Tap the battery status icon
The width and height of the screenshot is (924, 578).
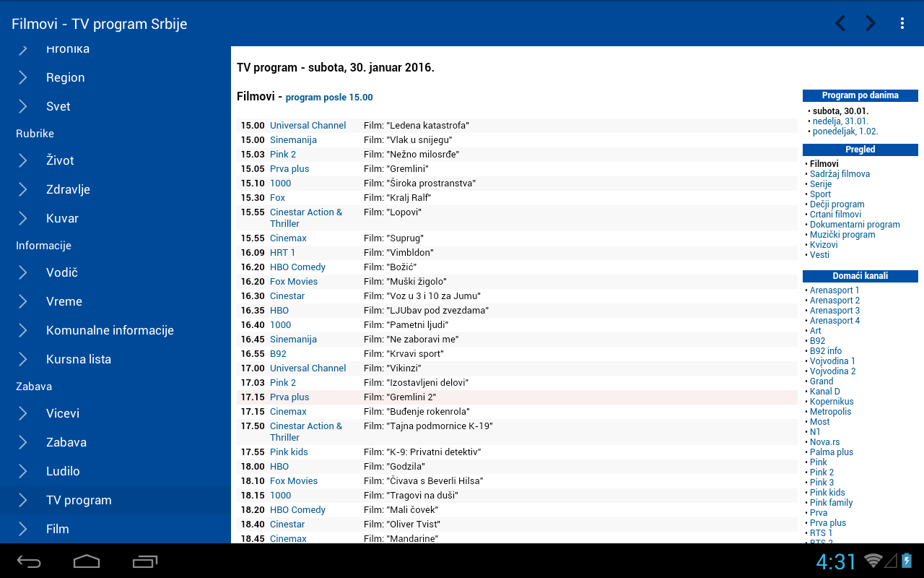point(907,561)
